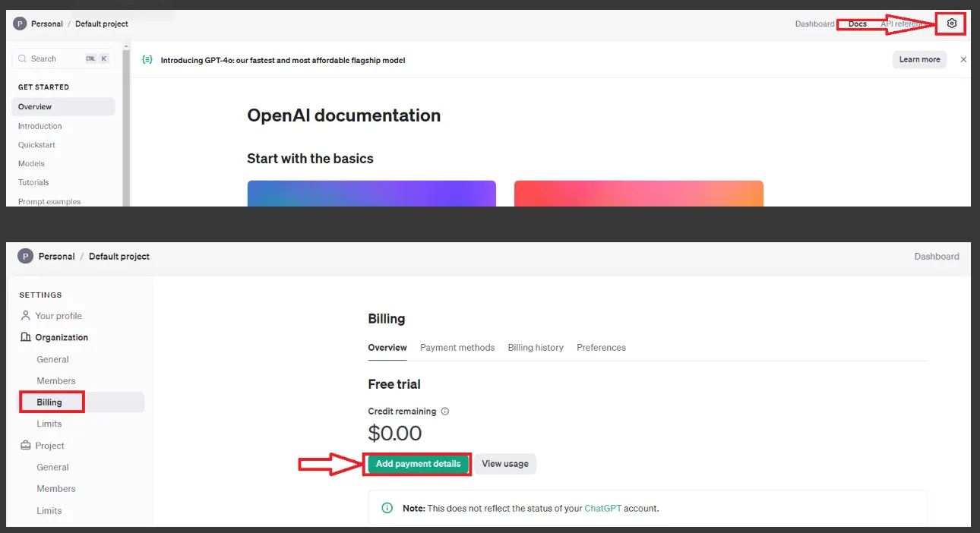Click the Note info circle icon
980x533 pixels.
[387, 508]
